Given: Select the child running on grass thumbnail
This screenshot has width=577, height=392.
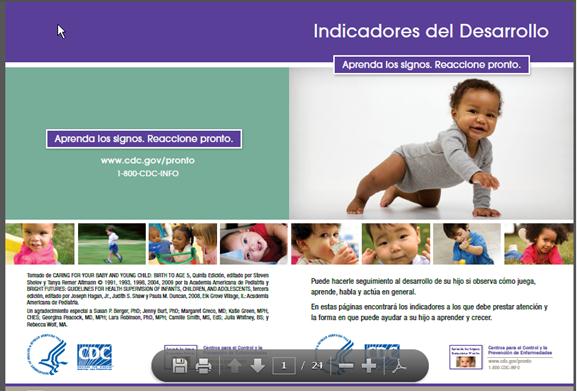Looking at the screenshot, I should 112,244.
